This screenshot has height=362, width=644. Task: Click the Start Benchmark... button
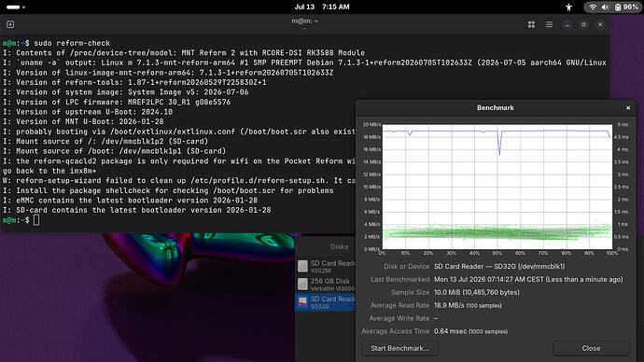[399, 348]
